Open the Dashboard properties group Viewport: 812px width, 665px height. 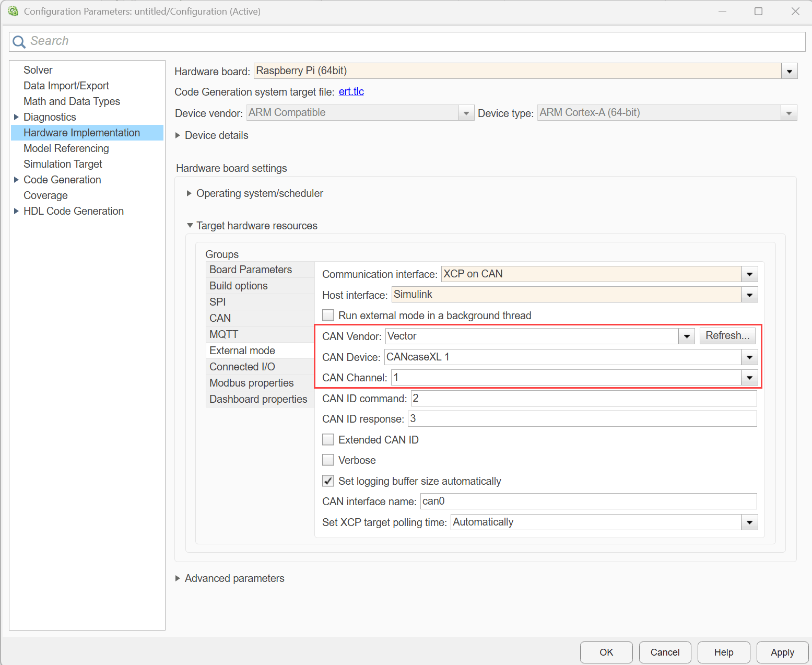click(x=260, y=399)
